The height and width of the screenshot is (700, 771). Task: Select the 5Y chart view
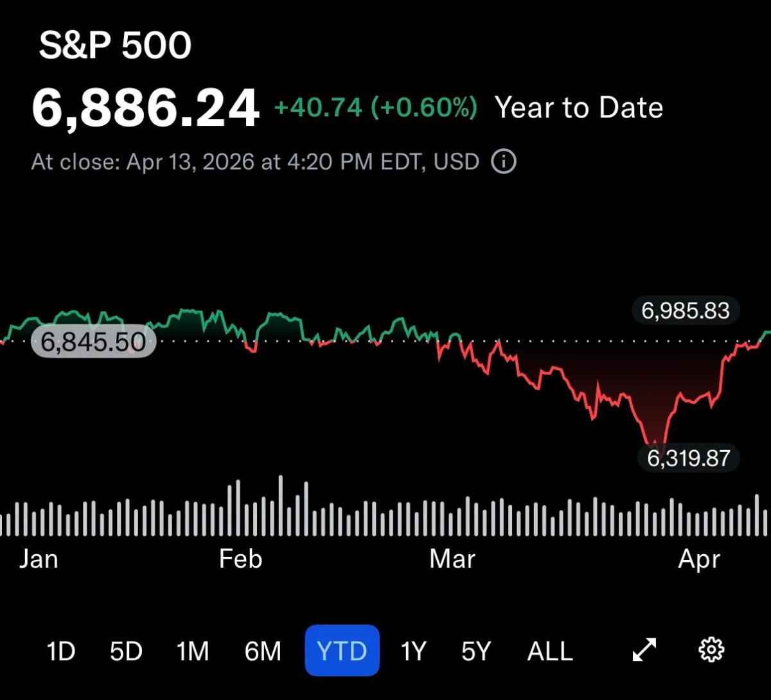click(x=474, y=651)
